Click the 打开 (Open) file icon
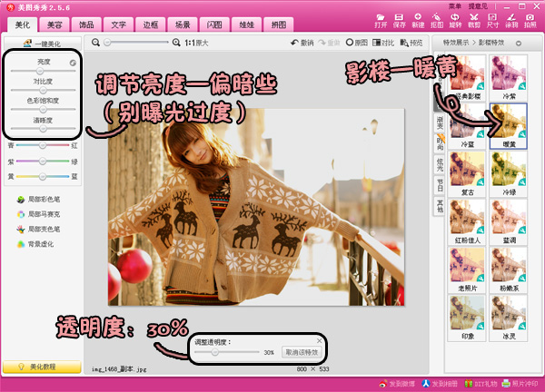 click(381, 21)
